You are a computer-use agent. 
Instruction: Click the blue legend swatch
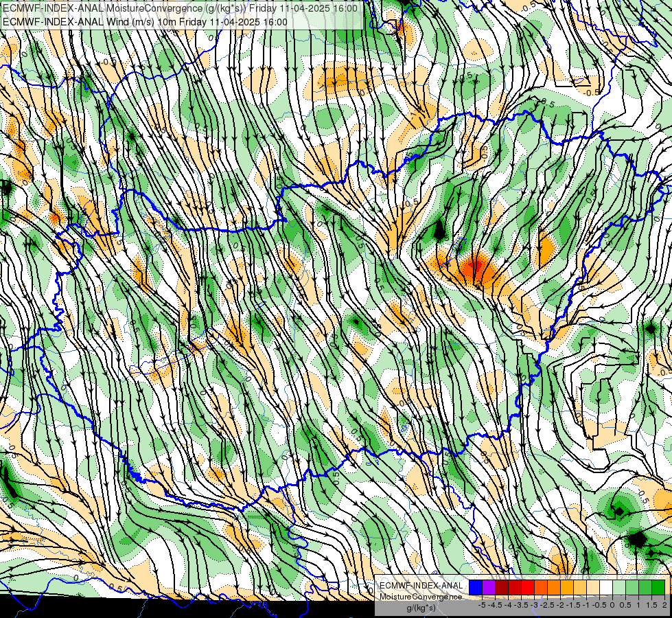pos(476,587)
